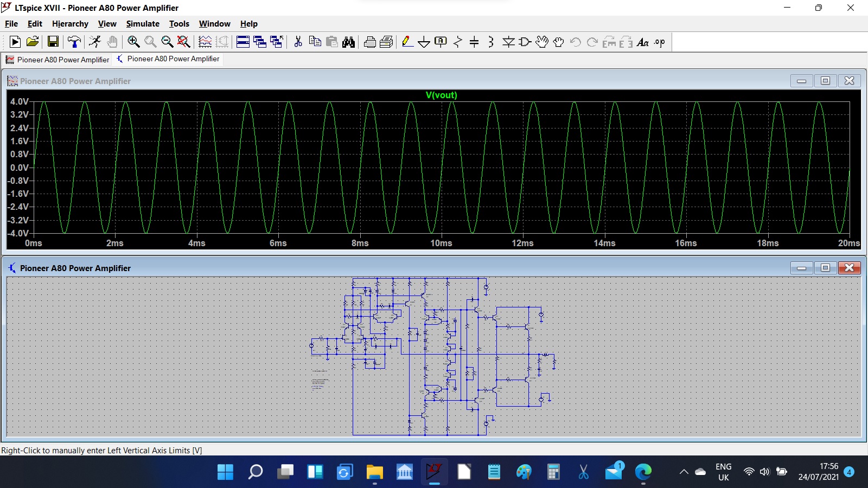The width and height of the screenshot is (868, 488).
Task: Select the Move hand tool
Action: (x=542, y=42)
